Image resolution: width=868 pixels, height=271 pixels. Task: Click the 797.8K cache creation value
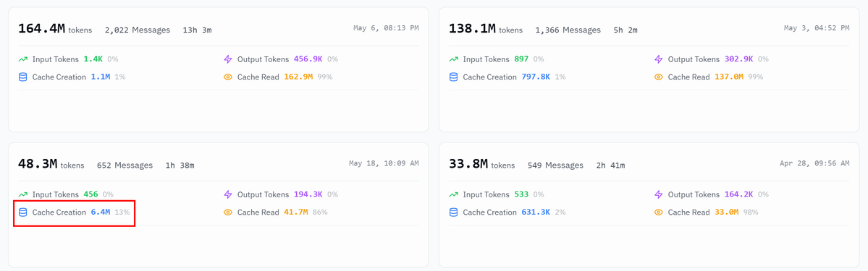coord(536,77)
